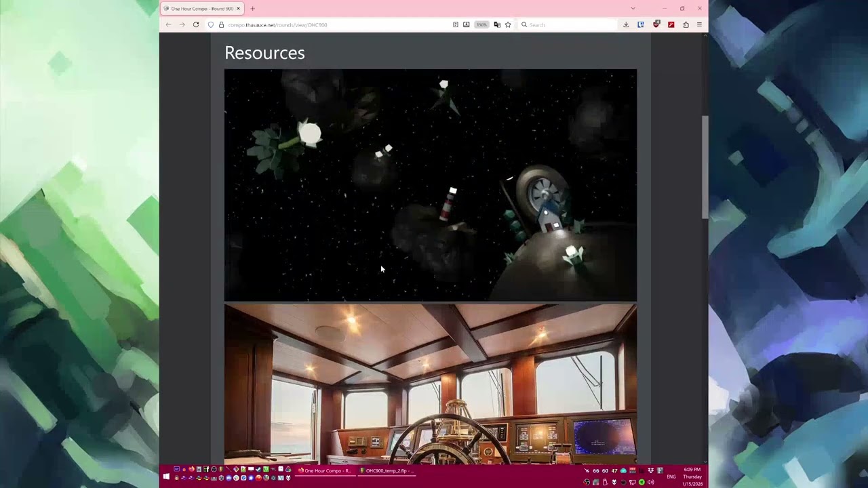Click the green circle tray icon
This screenshot has height=488, width=868.
click(x=642, y=482)
